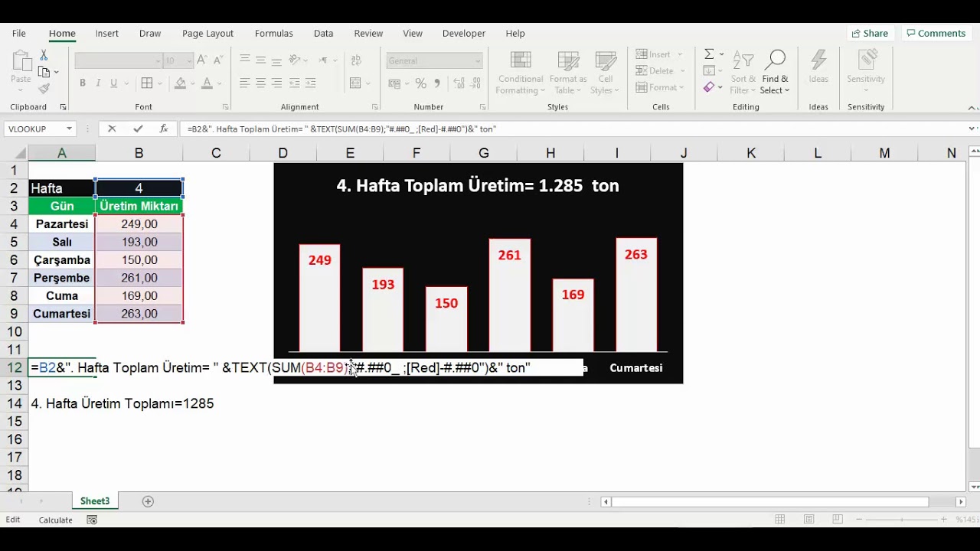Toggle Bold formatting

(x=83, y=83)
